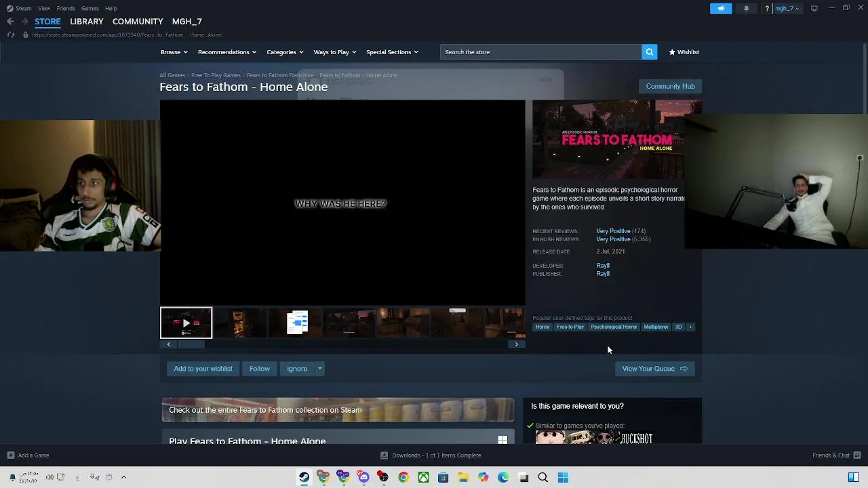Open the Community Hub

tap(670, 86)
